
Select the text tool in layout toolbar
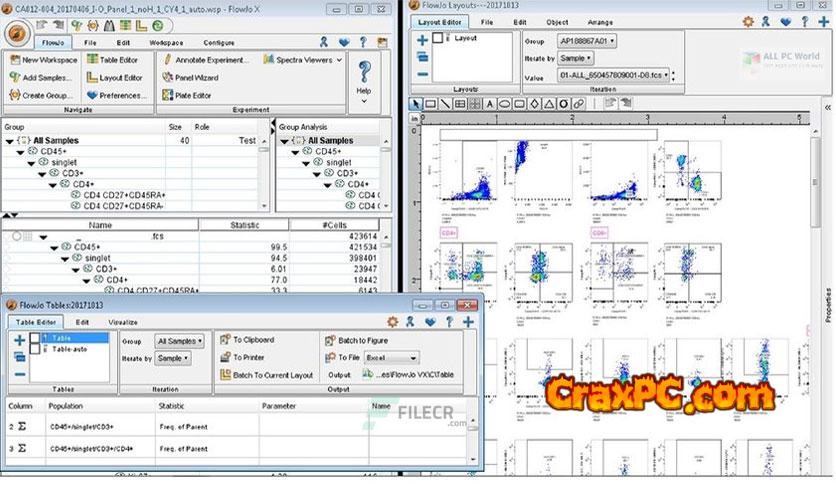pyautogui.click(x=489, y=103)
